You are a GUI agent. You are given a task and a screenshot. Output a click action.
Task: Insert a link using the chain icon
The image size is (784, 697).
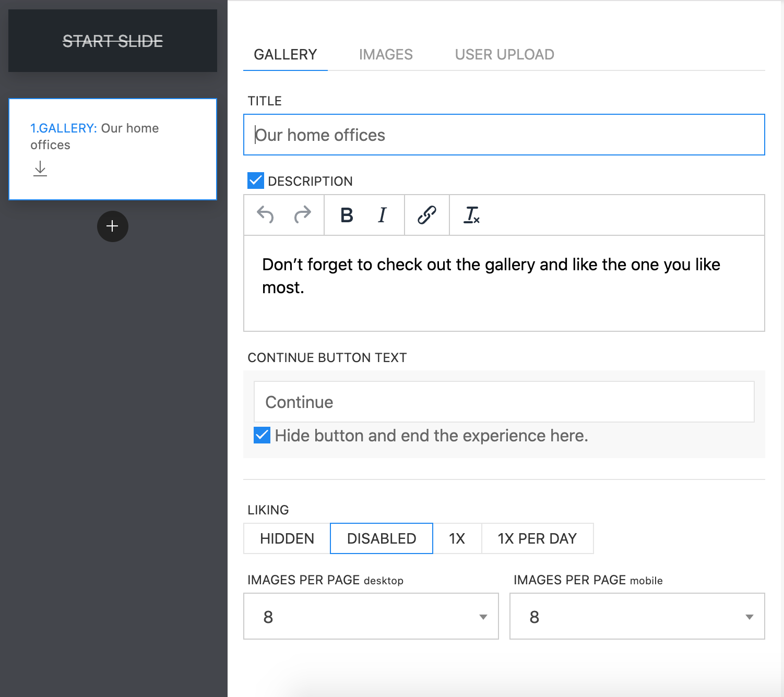tap(426, 215)
